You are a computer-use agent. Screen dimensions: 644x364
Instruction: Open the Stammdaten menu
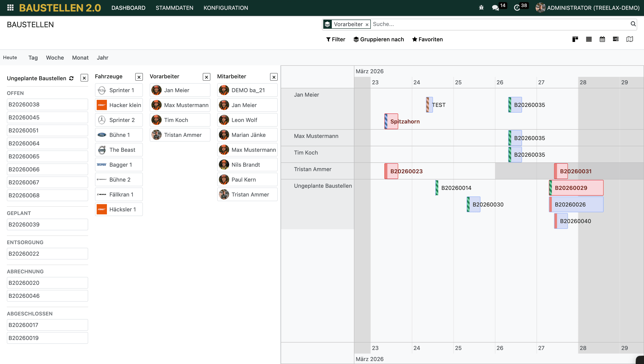tap(174, 8)
